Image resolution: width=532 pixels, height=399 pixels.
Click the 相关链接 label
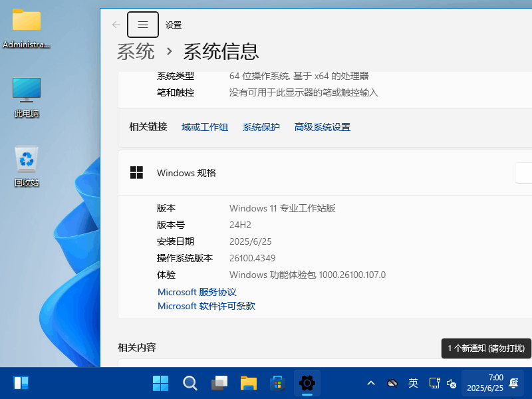(x=148, y=127)
